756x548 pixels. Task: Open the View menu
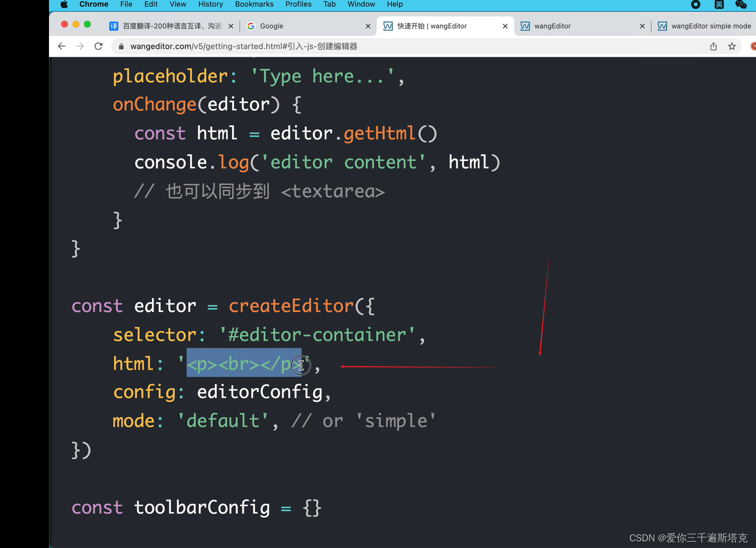click(178, 5)
